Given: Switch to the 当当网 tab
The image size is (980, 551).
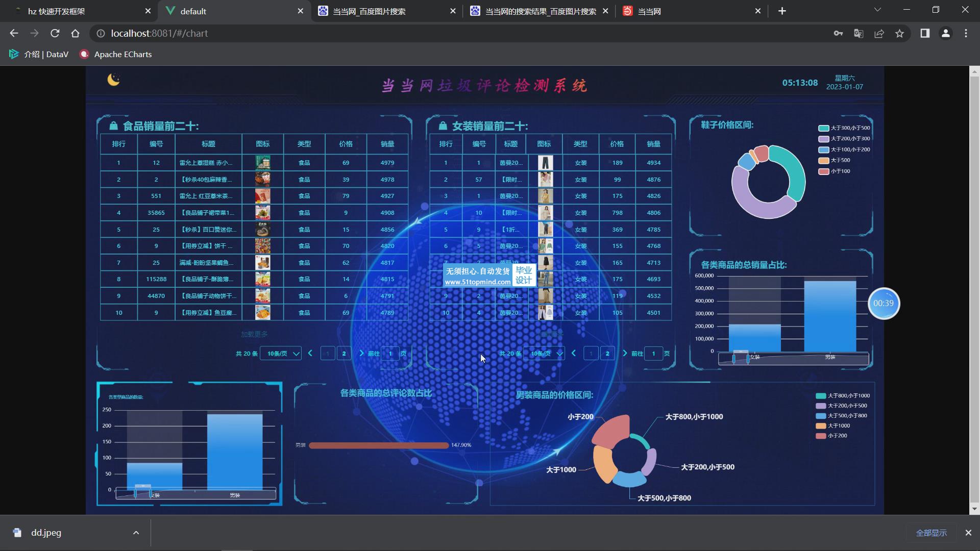Looking at the screenshot, I should click(692, 11).
